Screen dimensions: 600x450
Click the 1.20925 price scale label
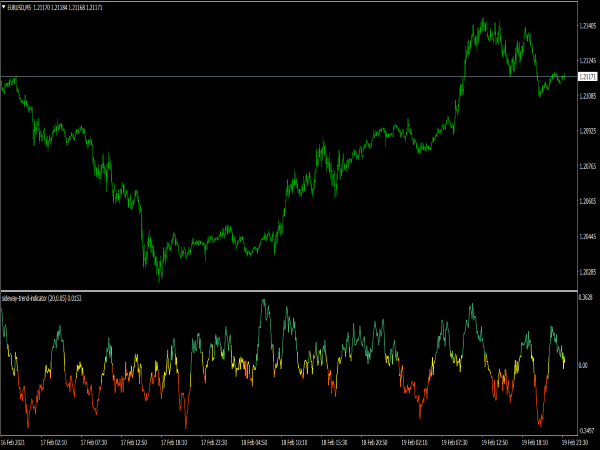(x=587, y=131)
